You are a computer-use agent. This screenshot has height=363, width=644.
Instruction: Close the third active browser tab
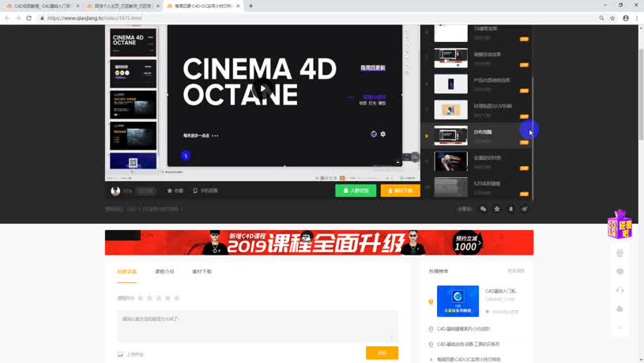tap(238, 6)
